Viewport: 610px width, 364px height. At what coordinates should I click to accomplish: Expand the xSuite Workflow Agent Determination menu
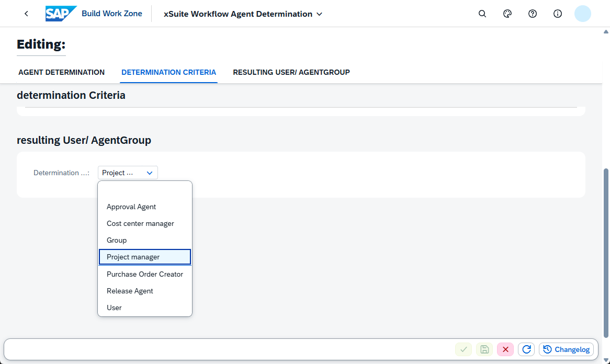tap(243, 14)
